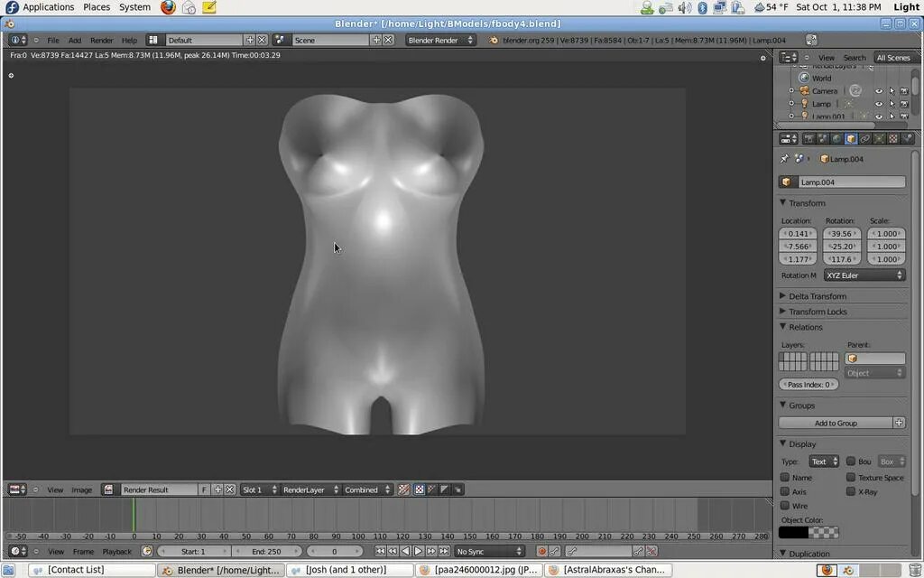Click the record auto-keyframe button
924x578 pixels.
(542, 551)
